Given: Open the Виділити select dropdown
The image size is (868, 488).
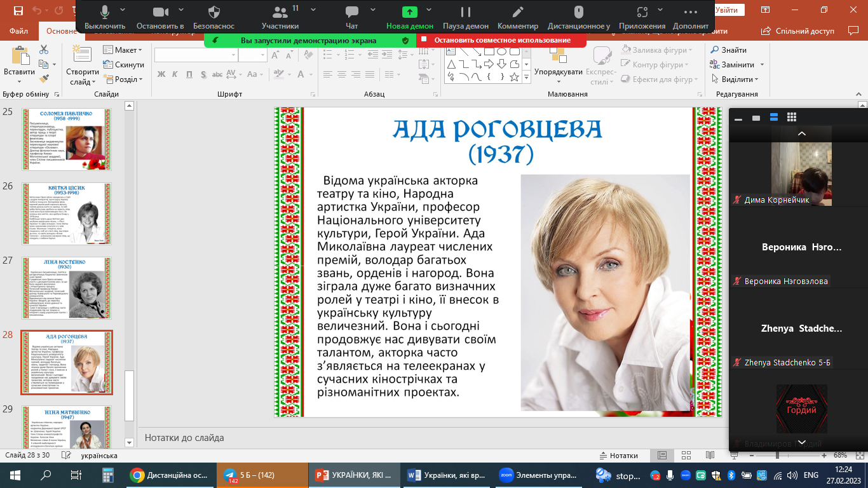Looking at the screenshot, I should click(735, 79).
